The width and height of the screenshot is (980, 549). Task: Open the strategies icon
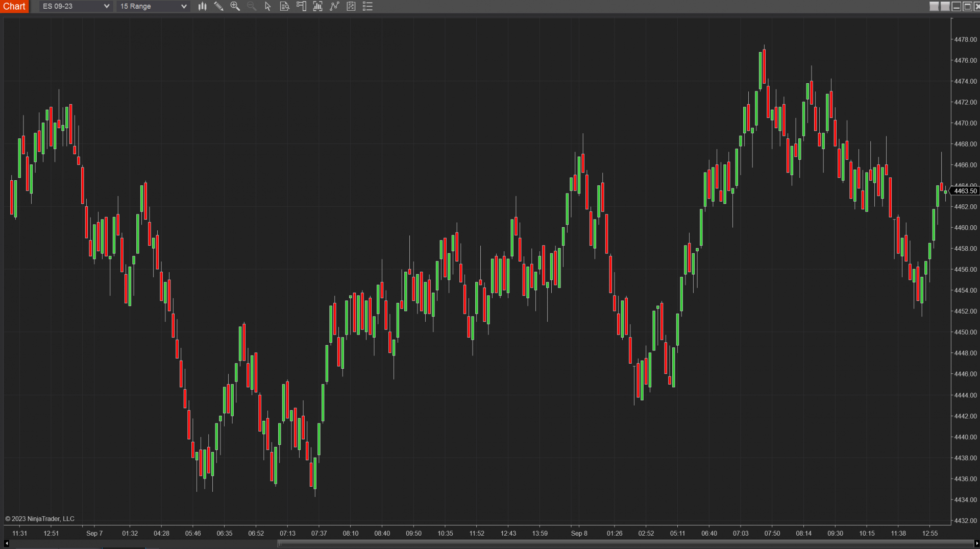coord(351,6)
